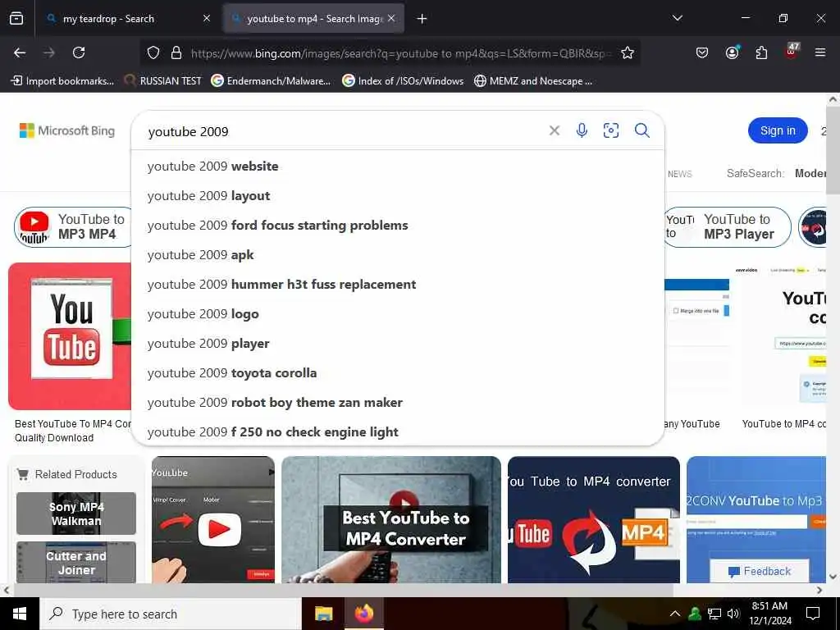Viewport: 840px width, 630px height.
Task: Pick 'youtube 2009 f 250 no check engine light'
Action: (398, 431)
